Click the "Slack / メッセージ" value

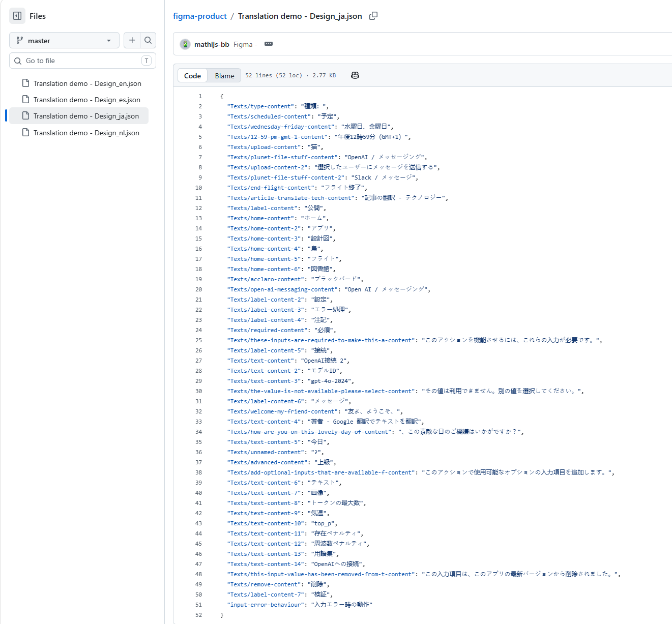coord(384,177)
